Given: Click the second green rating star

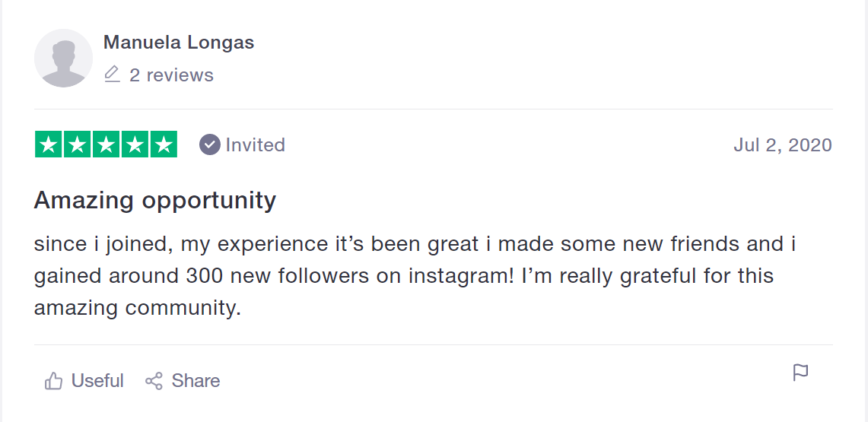Looking at the screenshot, I should tap(78, 144).
